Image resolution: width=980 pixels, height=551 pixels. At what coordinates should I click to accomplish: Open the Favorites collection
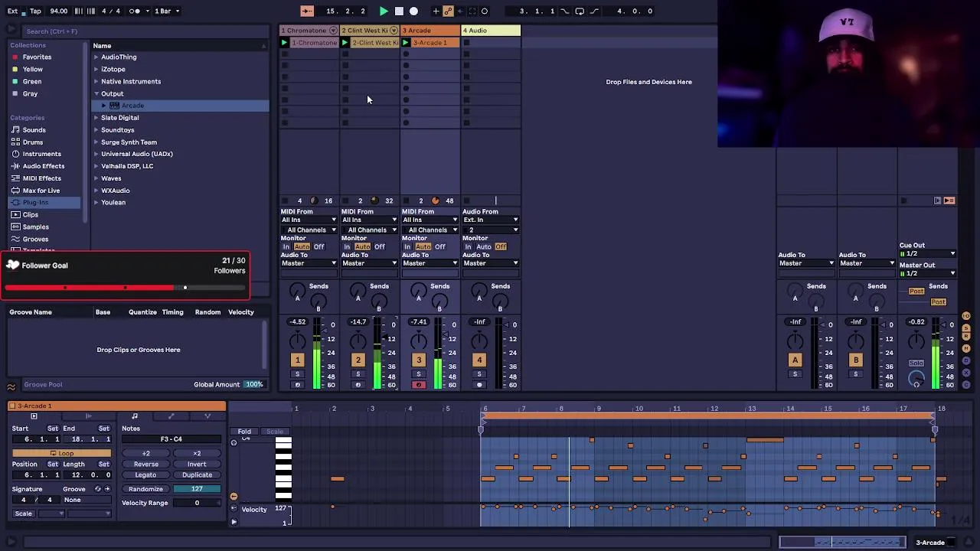[37, 57]
